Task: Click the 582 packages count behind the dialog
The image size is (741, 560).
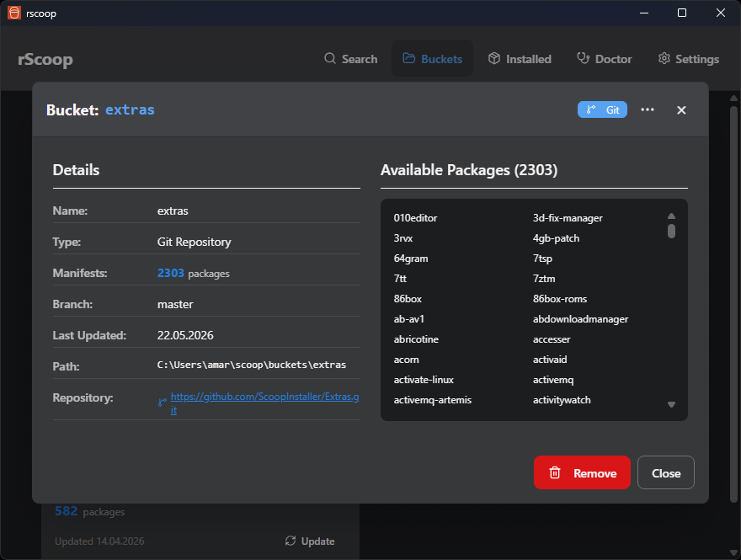Action: pos(67,511)
